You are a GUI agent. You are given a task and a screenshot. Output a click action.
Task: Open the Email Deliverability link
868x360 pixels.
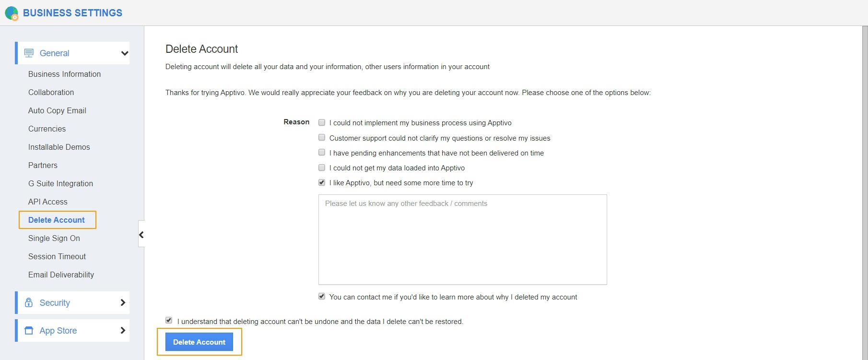(61, 275)
